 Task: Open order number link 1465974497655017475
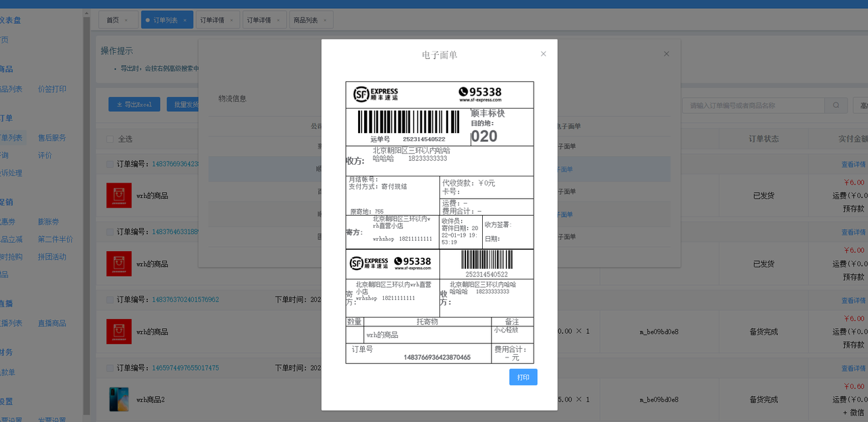click(x=185, y=368)
